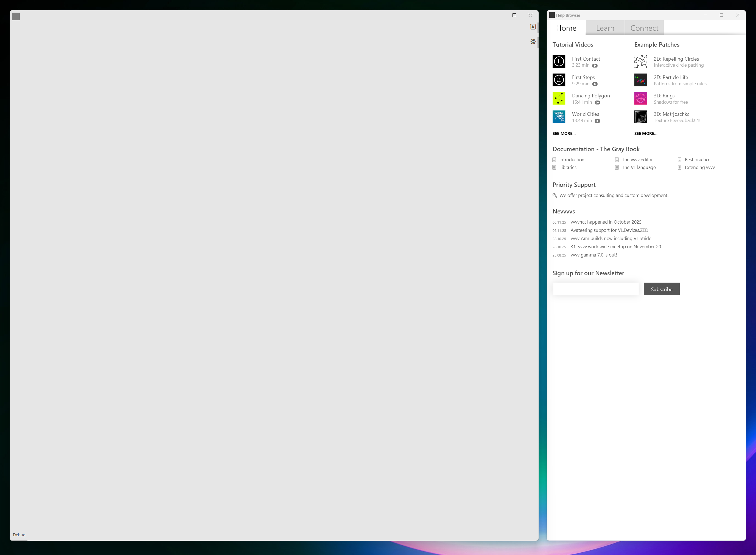Open the settings gear icon
Screen dimensions: 756x555
(533, 42)
